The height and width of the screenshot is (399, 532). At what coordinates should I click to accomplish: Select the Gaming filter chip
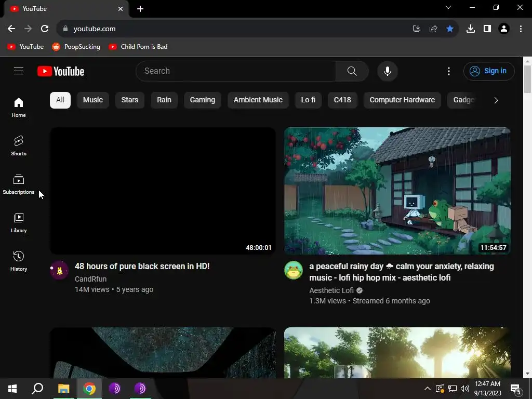[203, 100]
